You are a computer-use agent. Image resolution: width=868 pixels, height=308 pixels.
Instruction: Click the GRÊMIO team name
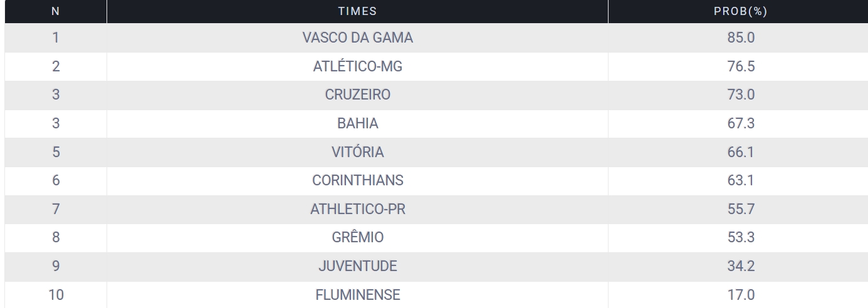click(x=357, y=238)
